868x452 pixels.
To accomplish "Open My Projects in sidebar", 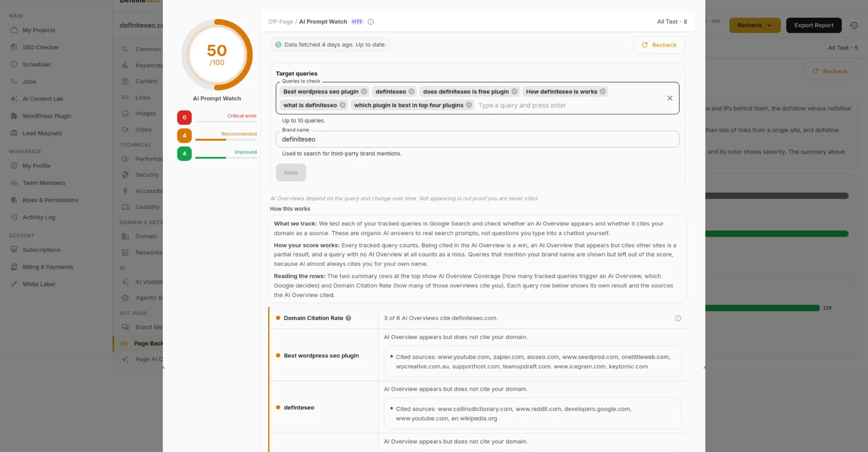I will tap(39, 30).
